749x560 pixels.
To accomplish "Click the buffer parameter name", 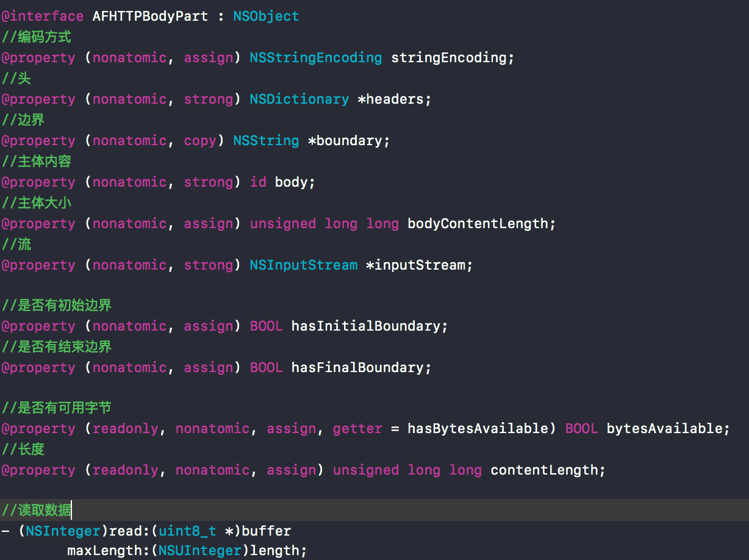I will click(267, 531).
